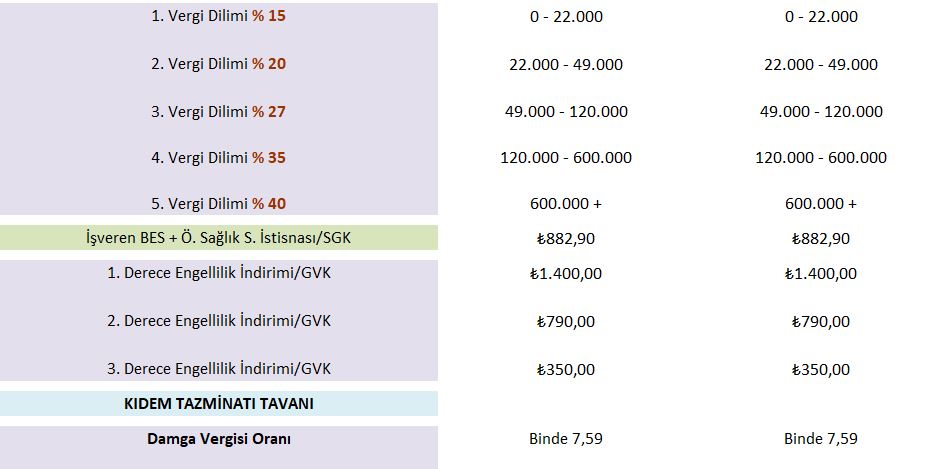Click the left 'Binde 7,59' value cell
949x469 pixels.
[x=566, y=438]
